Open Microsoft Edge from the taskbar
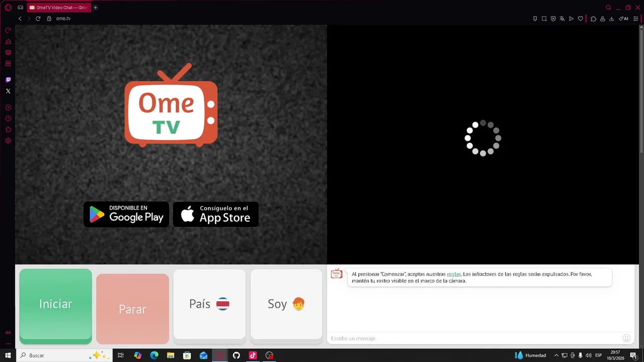 click(x=154, y=355)
